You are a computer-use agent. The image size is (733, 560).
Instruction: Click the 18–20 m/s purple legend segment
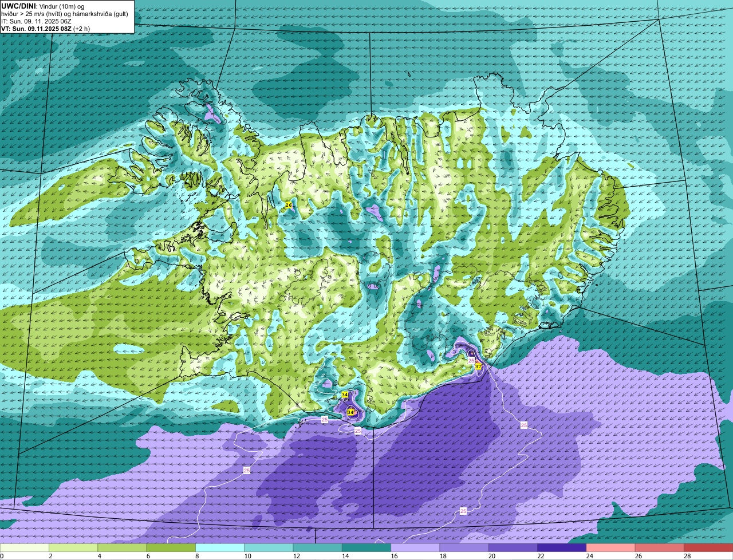(464, 547)
